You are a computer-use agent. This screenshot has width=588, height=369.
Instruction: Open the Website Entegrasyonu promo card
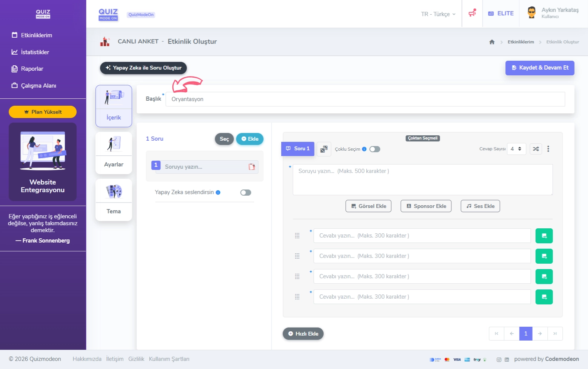pos(43,162)
